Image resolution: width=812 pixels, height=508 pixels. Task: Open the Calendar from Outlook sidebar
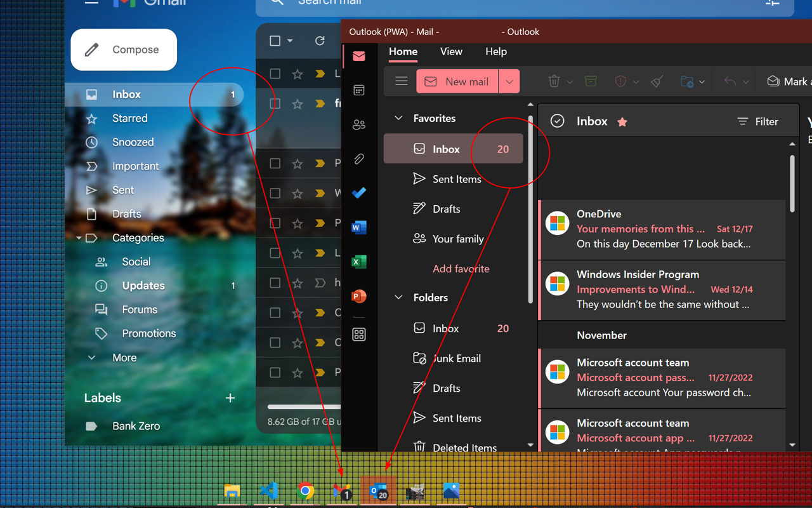click(x=359, y=90)
